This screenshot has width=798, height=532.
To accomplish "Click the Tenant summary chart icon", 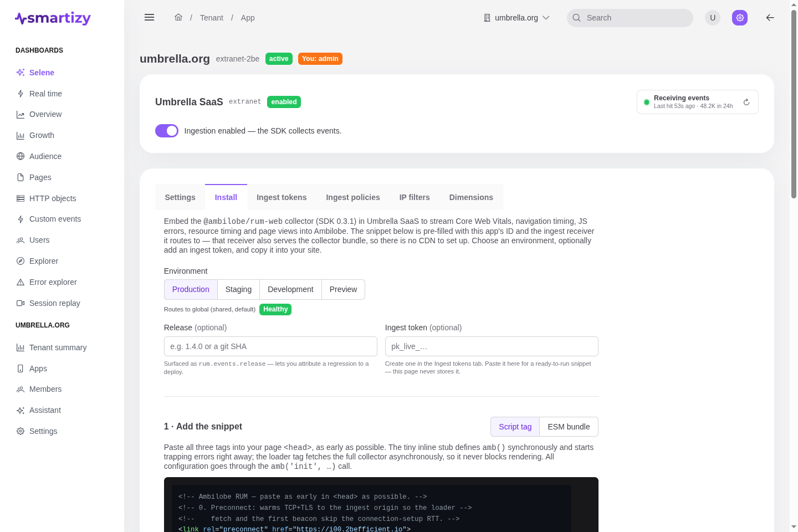I will (21, 347).
